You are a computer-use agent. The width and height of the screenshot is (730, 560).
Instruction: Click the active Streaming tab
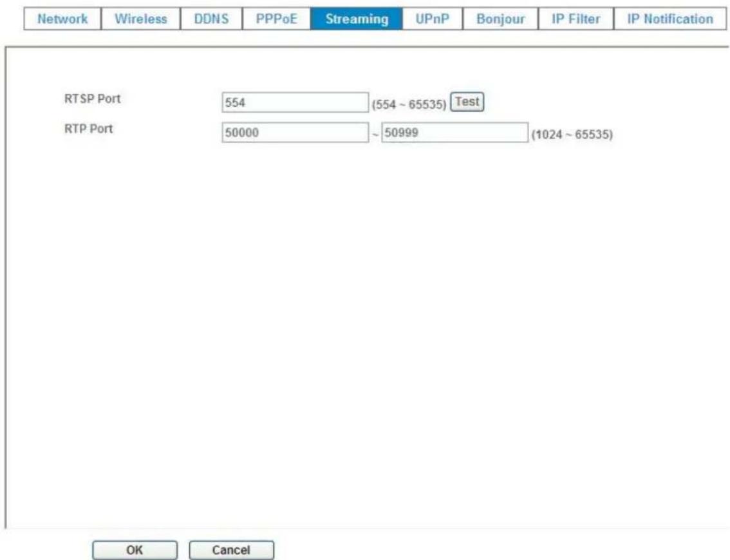[357, 19]
